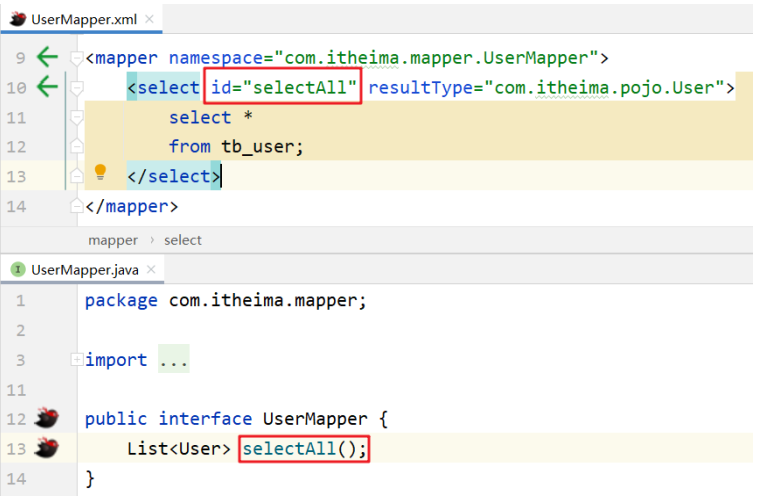Click the closing </mapper> tag
This screenshot has width=757, height=496.
(x=132, y=206)
